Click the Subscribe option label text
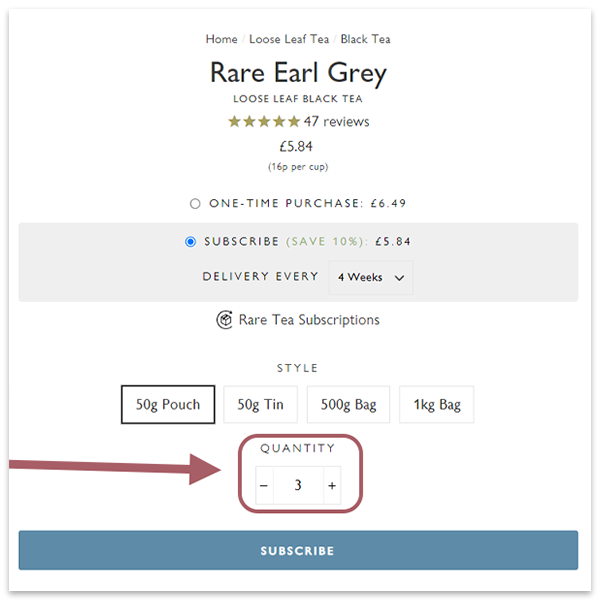Screen dimensions: 600x600 [242, 241]
